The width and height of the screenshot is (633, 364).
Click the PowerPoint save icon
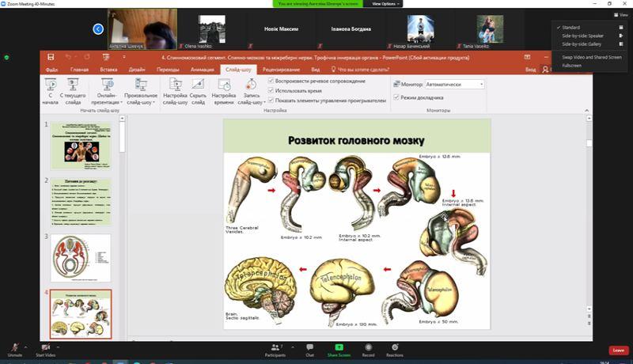click(51, 57)
